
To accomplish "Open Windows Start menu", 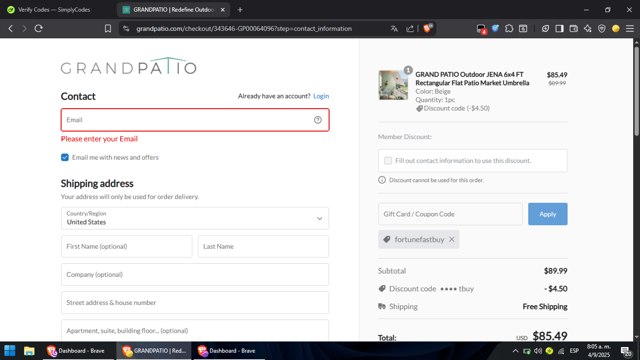I will tap(10, 351).
